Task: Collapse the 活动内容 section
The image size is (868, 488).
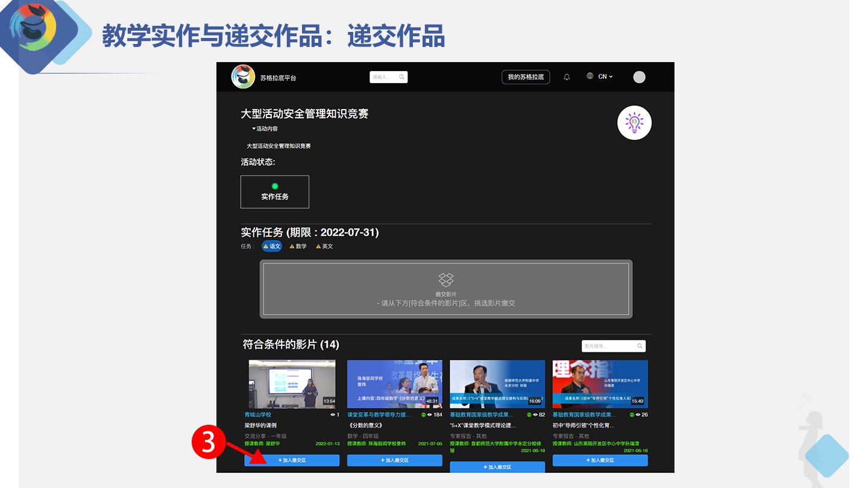Action: click(x=265, y=129)
